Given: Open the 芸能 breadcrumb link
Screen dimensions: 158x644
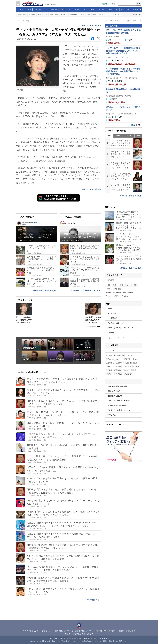Looking at the screenshot, I should (27, 21).
